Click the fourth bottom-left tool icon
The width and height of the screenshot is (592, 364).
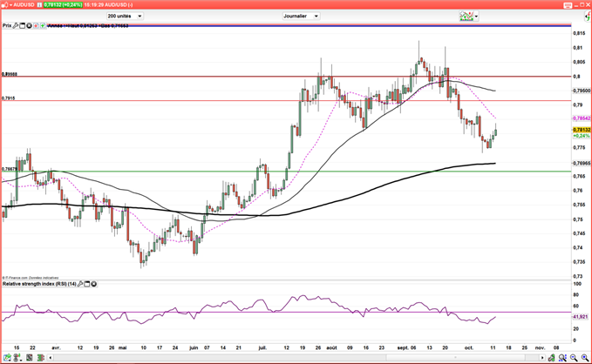click(x=41, y=357)
